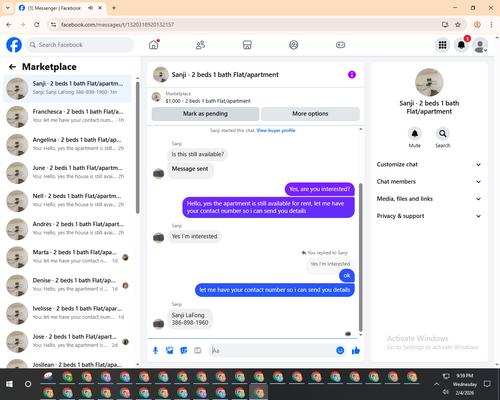
Task: Open Franchesca 2 beds conversation
Action: (67, 116)
